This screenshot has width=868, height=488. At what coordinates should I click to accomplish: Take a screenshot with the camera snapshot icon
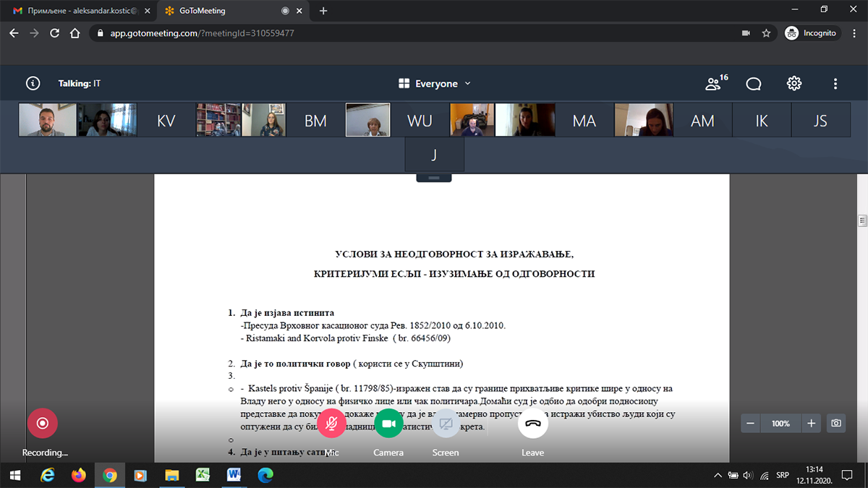[x=836, y=423]
